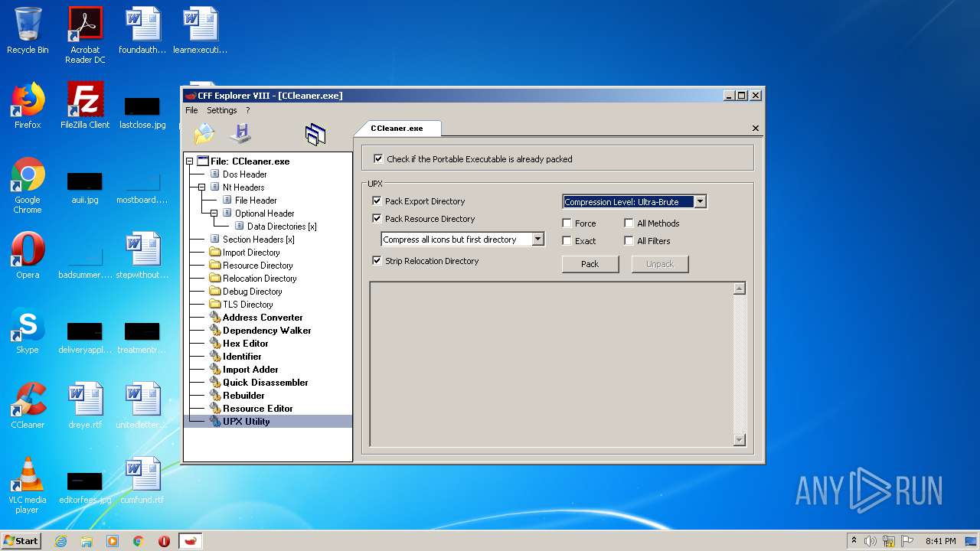This screenshot has width=980, height=551.
Task: Click the Unpack button
Action: (x=660, y=264)
